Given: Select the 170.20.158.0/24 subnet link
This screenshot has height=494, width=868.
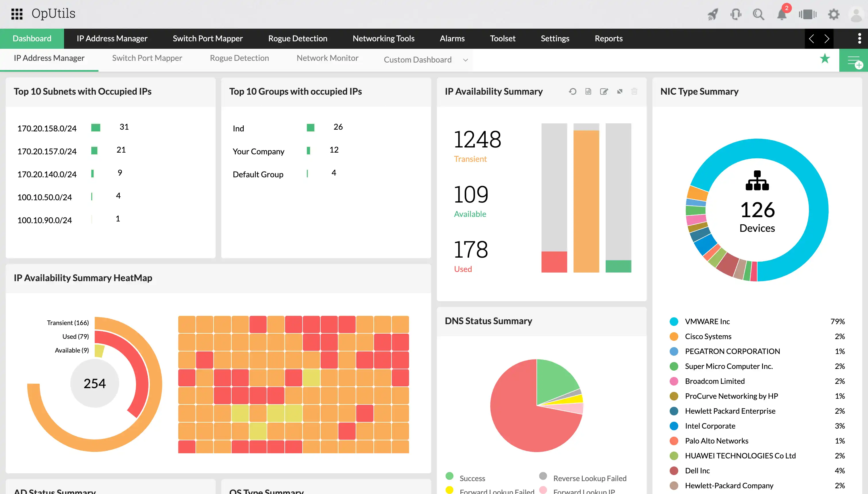Looking at the screenshot, I should coord(47,128).
